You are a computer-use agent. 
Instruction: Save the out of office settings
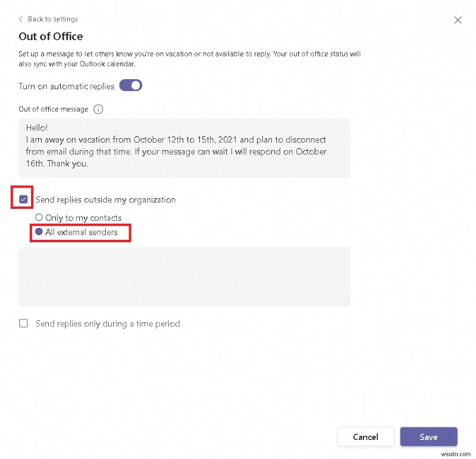(x=428, y=436)
